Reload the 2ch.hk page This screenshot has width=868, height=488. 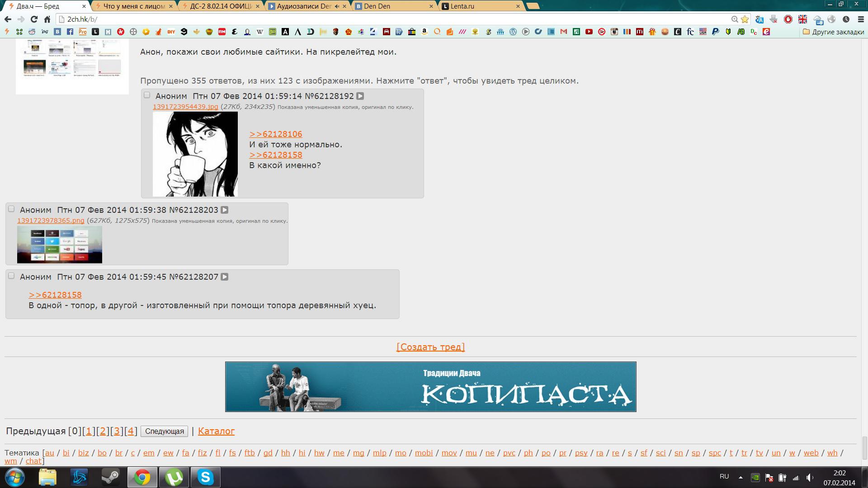point(34,19)
